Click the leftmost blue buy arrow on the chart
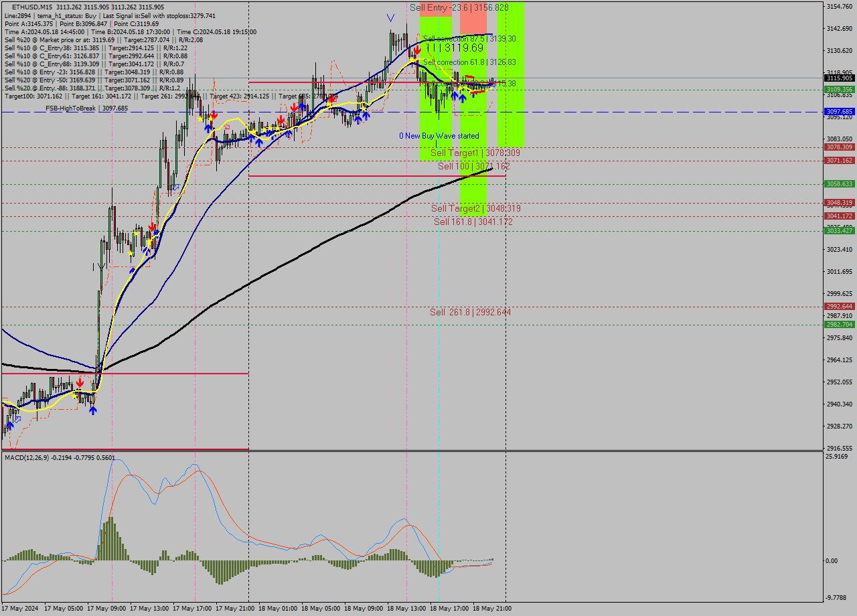Image resolution: width=857 pixels, height=616 pixels. pyautogui.click(x=10, y=425)
